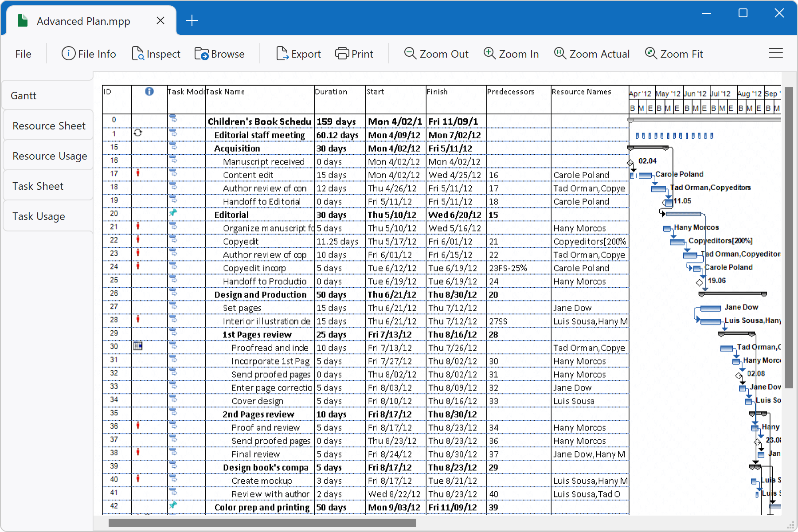
Task: Add a new tab with plus button
Action: pyautogui.click(x=192, y=20)
